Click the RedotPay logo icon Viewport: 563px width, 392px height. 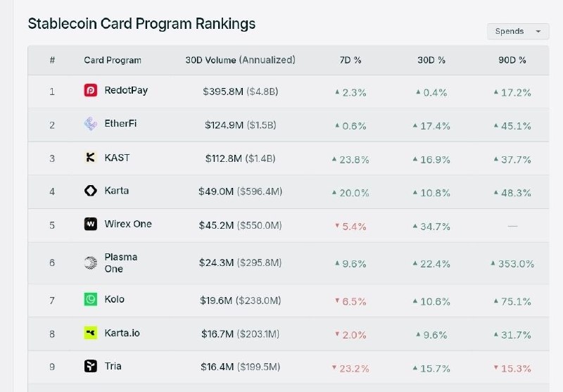tap(91, 90)
